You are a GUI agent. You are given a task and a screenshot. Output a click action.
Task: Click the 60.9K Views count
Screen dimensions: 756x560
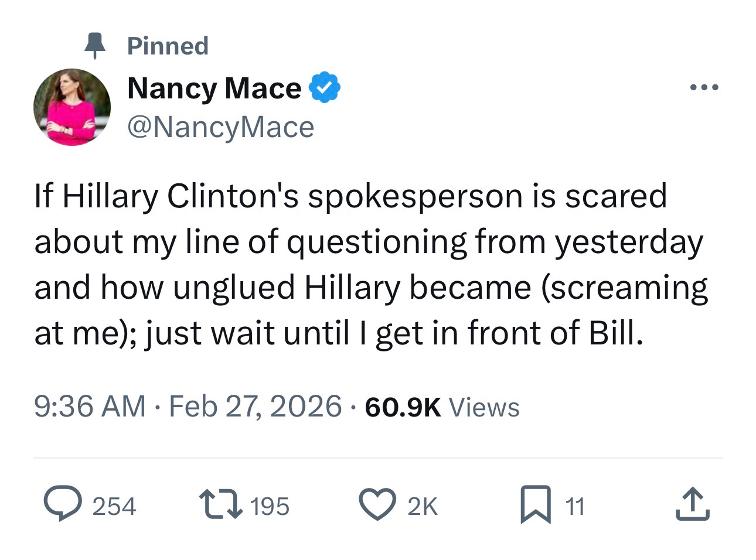pyautogui.click(x=442, y=407)
